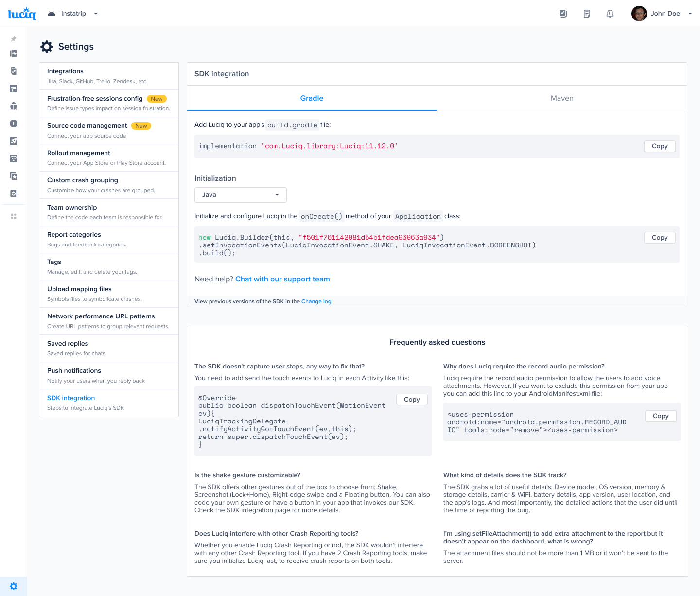Switch to the Maven tab
Viewport: 700px width, 596px height.
click(x=562, y=98)
